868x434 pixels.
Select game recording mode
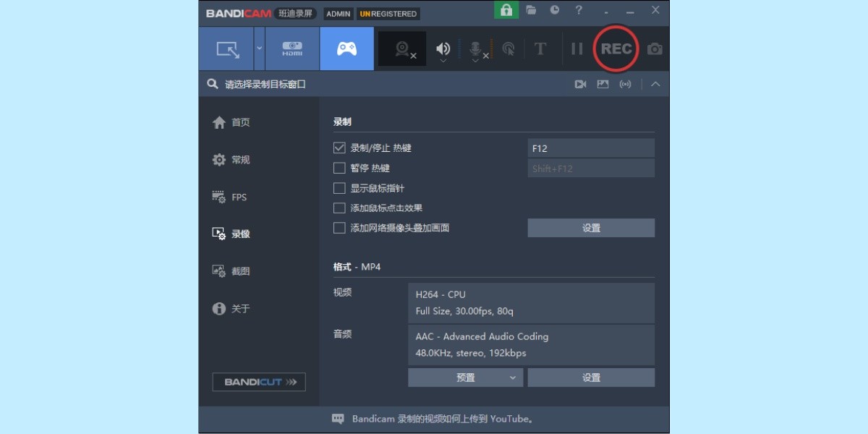pyautogui.click(x=346, y=48)
